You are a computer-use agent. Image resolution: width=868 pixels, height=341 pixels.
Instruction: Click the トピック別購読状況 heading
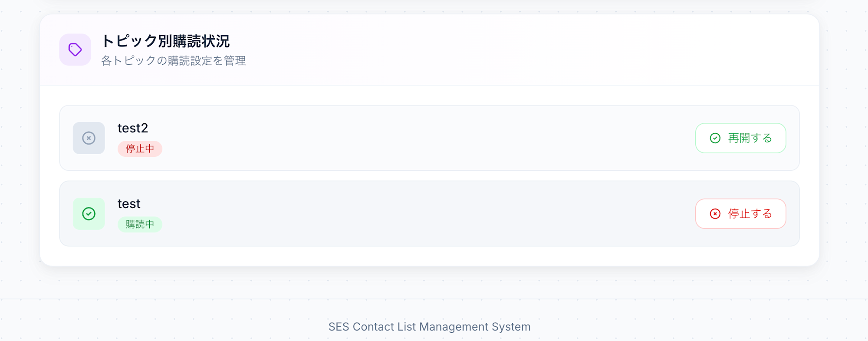click(x=165, y=41)
